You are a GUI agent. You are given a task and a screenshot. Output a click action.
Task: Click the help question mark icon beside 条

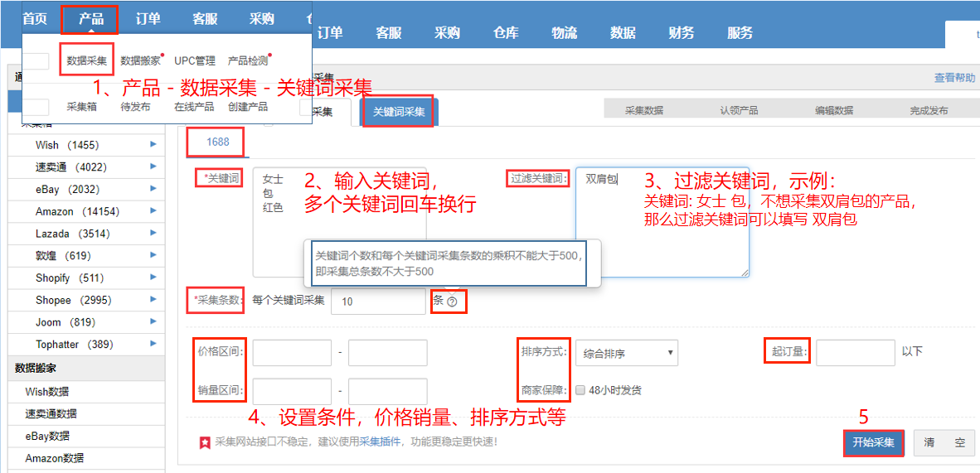pyautogui.click(x=452, y=302)
